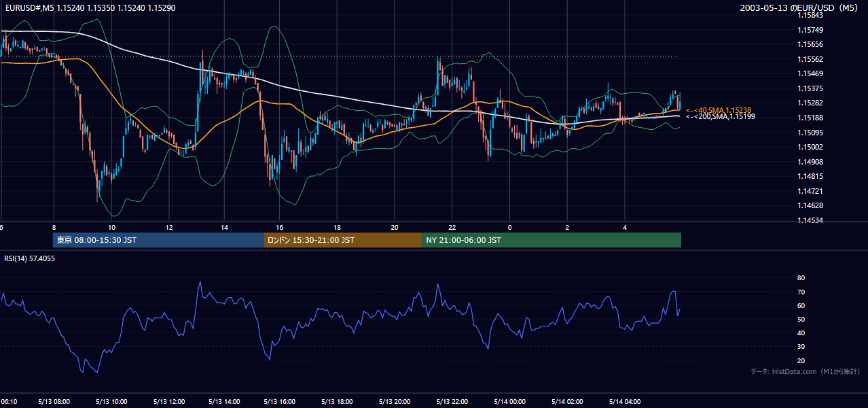Click RSI axis level 20
868x408 pixels.
(x=801, y=360)
